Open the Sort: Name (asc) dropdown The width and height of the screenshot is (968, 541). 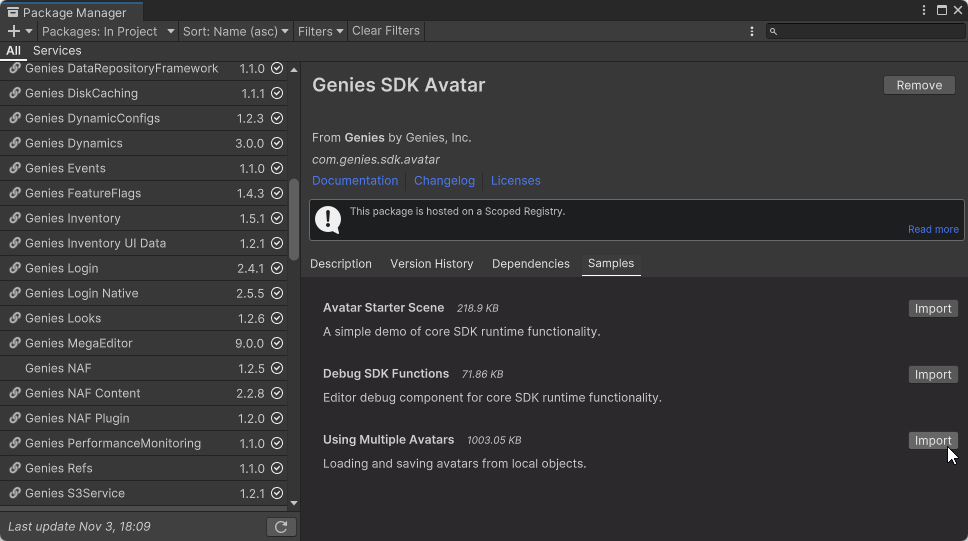tap(236, 31)
